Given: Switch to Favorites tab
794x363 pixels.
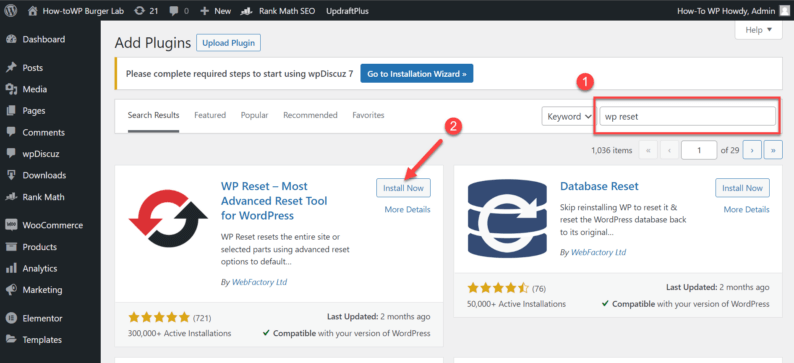Looking at the screenshot, I should click(368, 115).
